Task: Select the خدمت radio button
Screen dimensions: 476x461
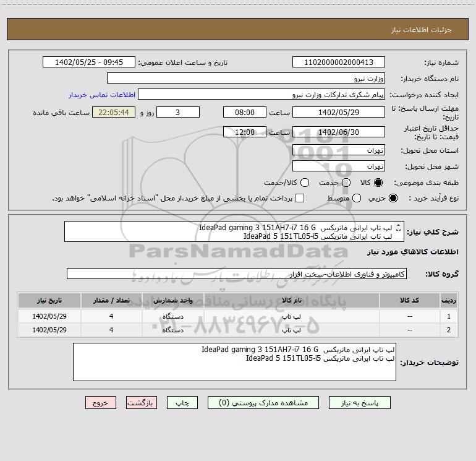Action: coord(346,183)
